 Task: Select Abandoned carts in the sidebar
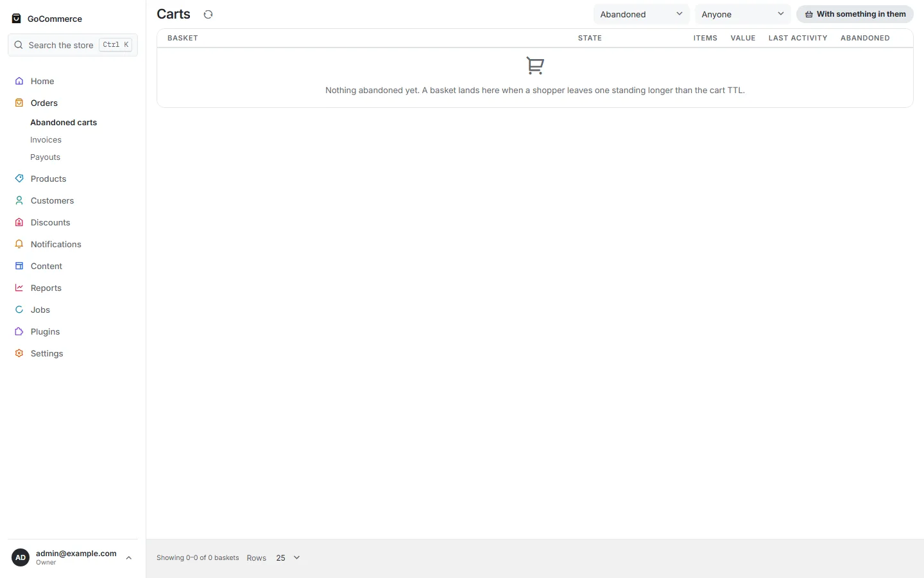(x=64, y=122)
